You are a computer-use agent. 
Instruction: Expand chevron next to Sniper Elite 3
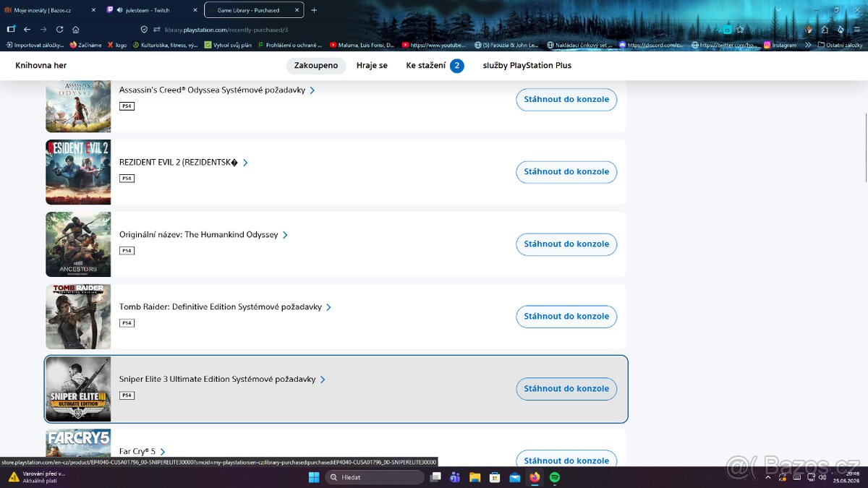coord(323,380)
